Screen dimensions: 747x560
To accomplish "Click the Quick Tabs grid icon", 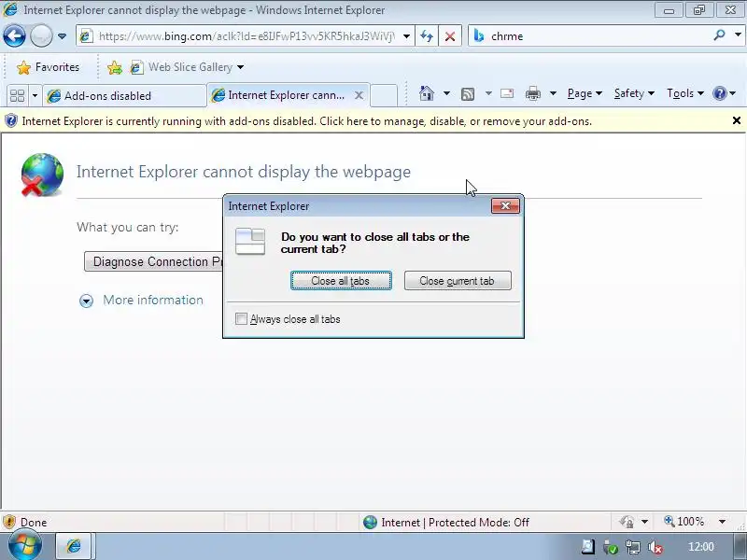I will click(17, 96).
